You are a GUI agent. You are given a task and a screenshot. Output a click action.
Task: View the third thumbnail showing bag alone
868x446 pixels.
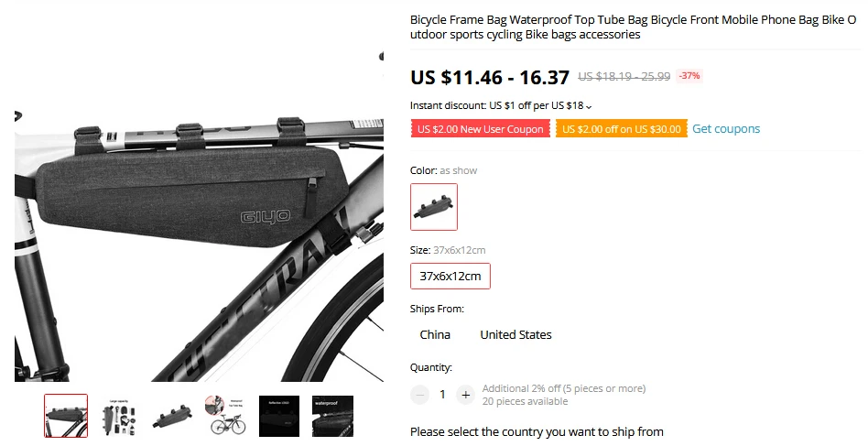[x=172, y=416]
